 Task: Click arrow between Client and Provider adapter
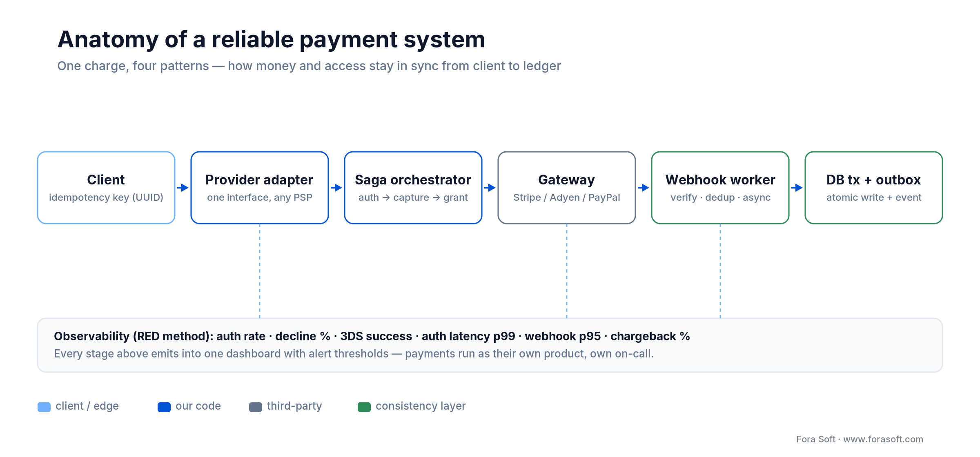point(183,188)
